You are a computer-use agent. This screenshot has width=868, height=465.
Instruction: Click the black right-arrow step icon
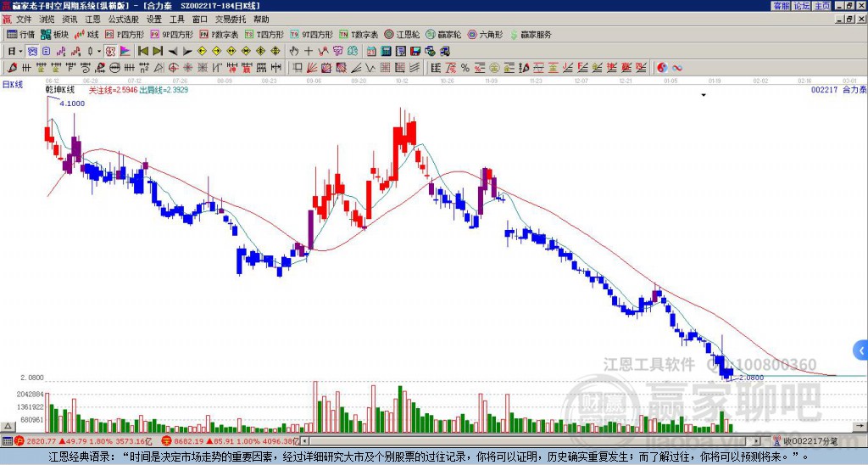coord(187,51)
